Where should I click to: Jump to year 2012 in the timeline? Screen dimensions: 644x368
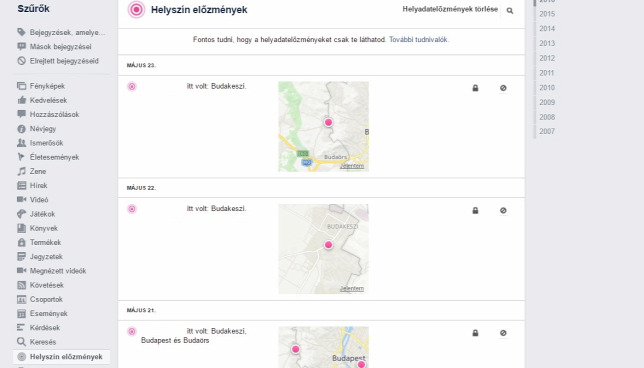pos(547,58)
